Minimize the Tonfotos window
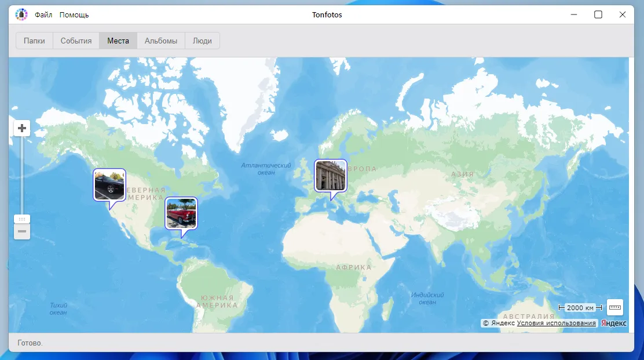The image size is (644, 360). point(574,14)
